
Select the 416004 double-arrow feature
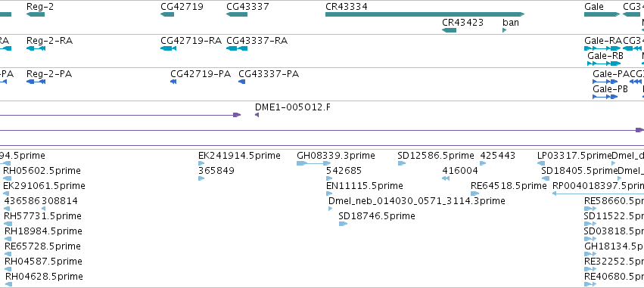click(x=446, y=178)
